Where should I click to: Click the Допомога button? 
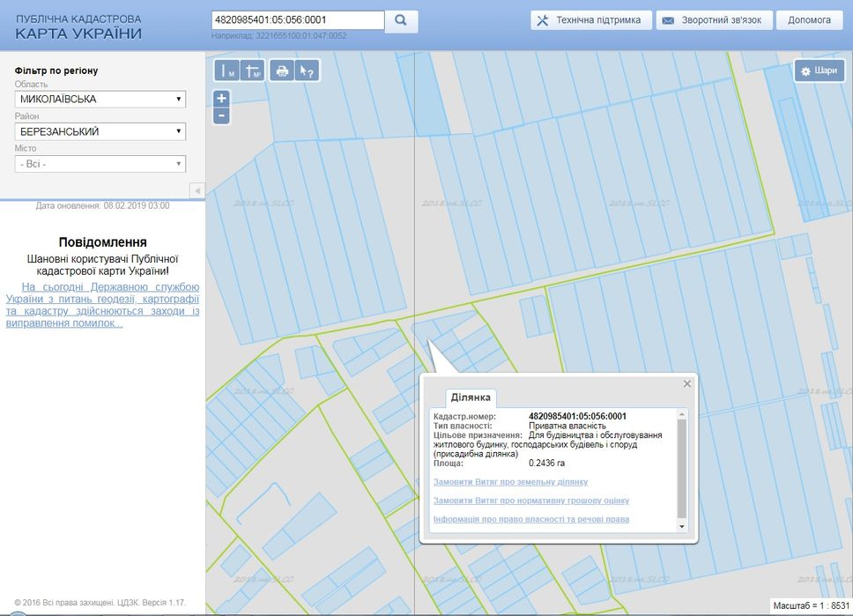pos(809,19)
